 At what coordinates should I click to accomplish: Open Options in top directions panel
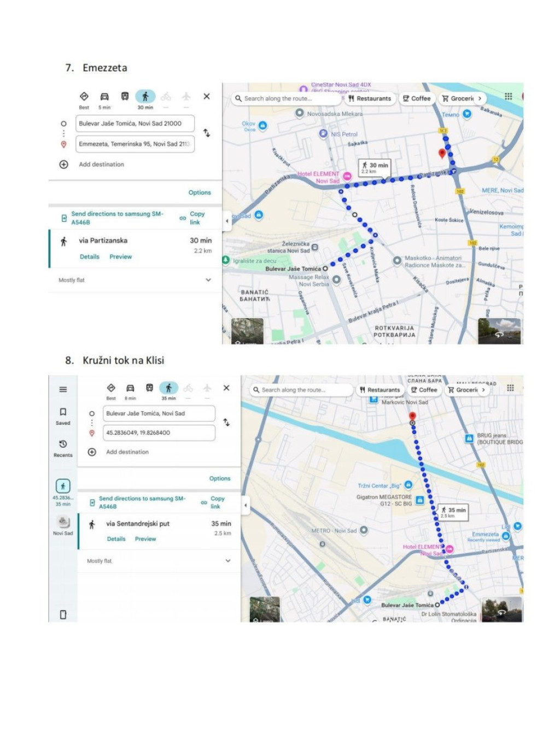[x=200, y=192]
